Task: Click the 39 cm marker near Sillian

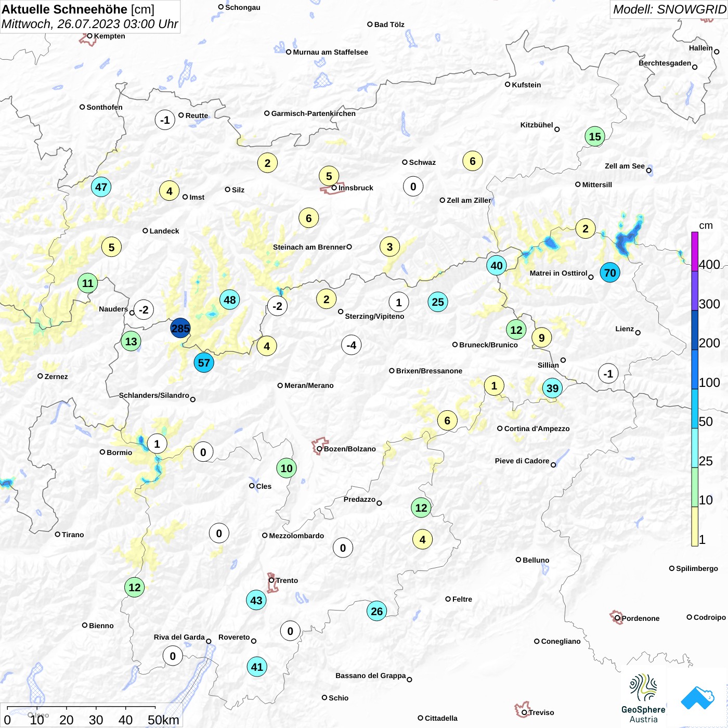Action: (x=552, y=388)
